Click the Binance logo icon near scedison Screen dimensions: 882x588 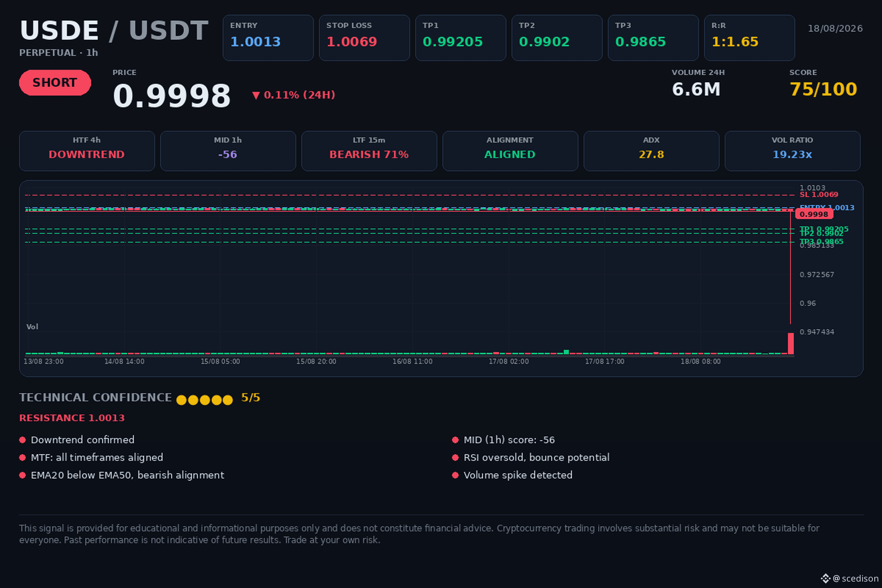coord(826,578)
